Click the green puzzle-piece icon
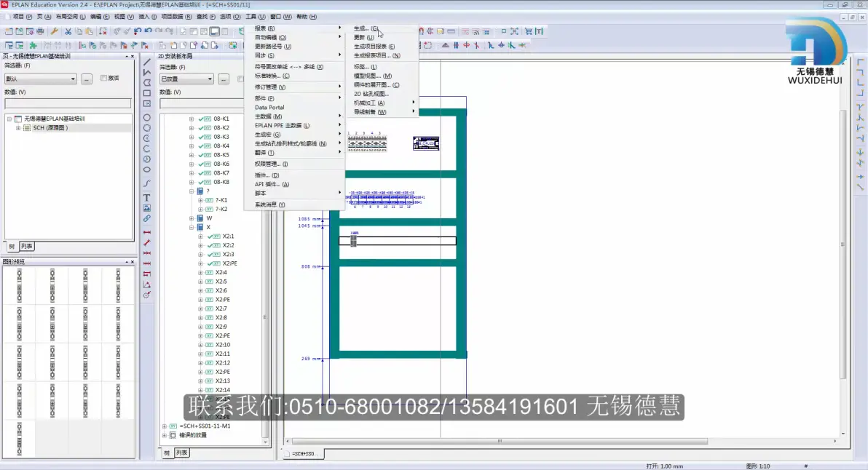This screenshot has height=470, width=868. 33,45
